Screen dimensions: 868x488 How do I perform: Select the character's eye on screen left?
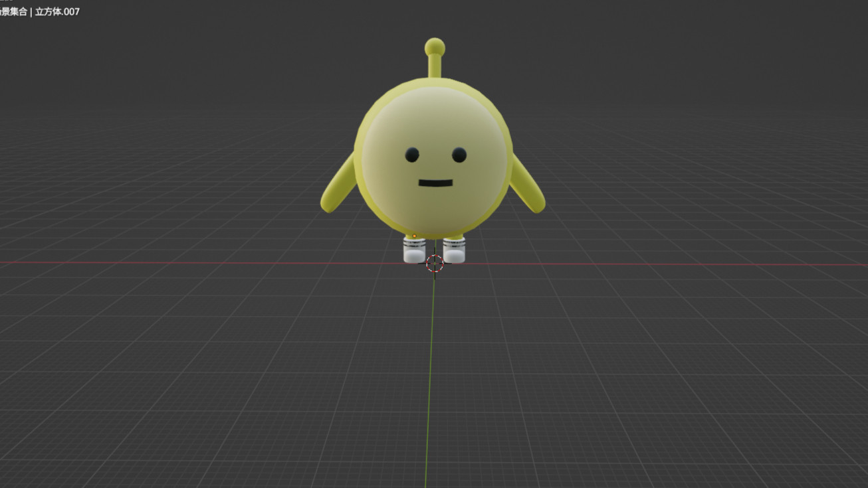[x=412, y=155]
